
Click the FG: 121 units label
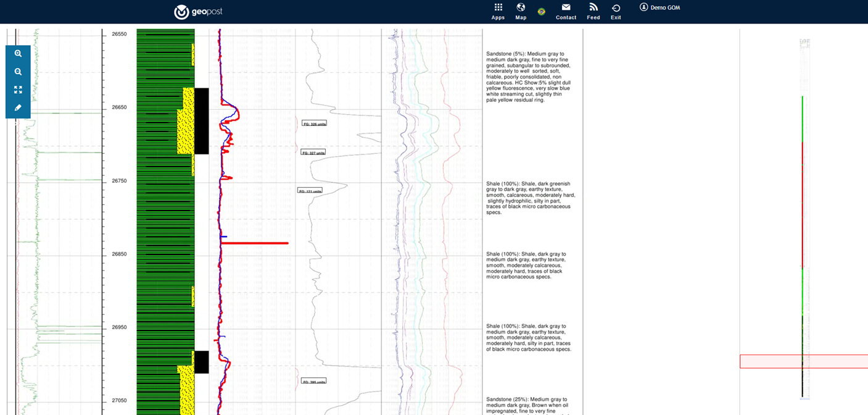(310, 191)
